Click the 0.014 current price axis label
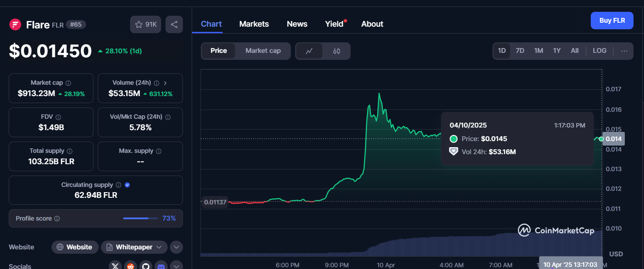Image resolution: width=644 pixels, height=269 pixels. (x=613, y=139)
